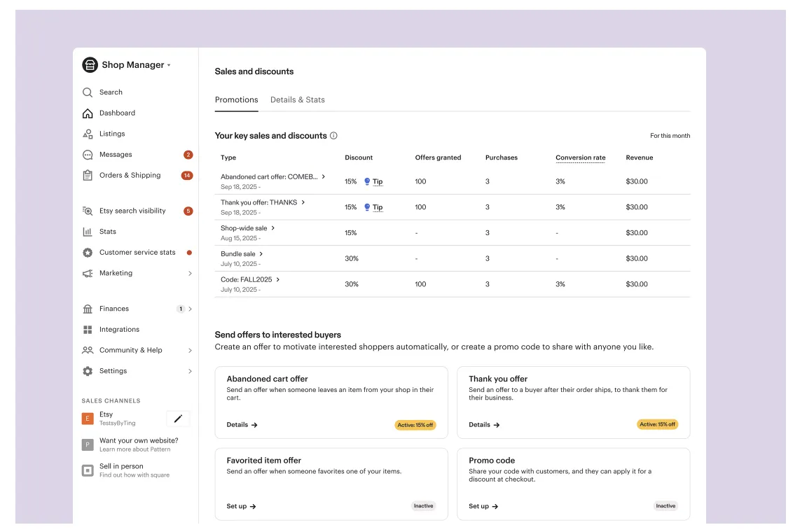Click the Stats bar chart icon
The height and width of the screenshot is (532, 800).
point(88,232)
